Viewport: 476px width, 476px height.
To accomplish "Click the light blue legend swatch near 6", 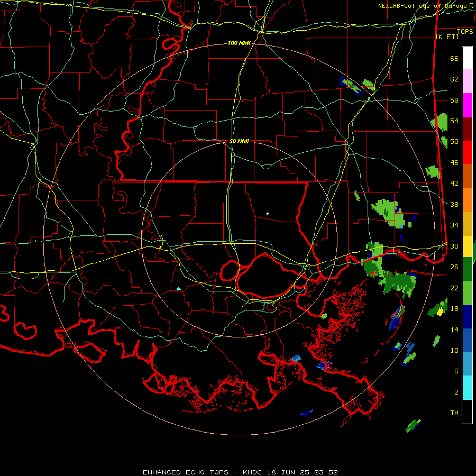I will 467,364.
